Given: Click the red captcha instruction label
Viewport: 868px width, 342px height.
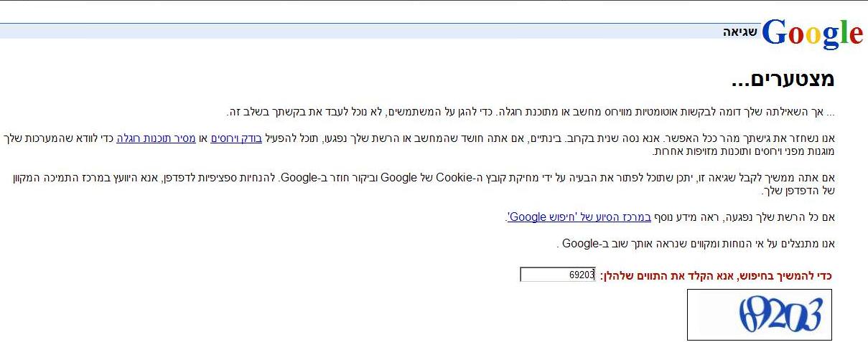Looking at the screenshot, I should coord(716,275).
